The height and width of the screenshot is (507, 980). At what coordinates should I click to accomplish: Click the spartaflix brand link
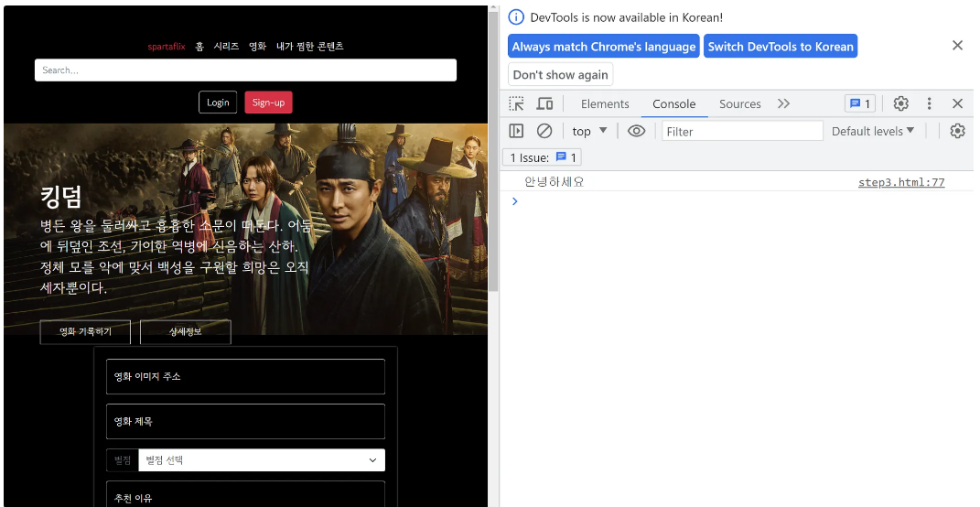click(167, 47)
